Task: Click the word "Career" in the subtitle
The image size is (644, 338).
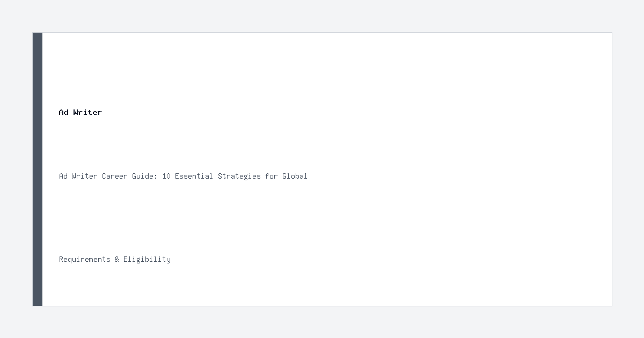Action: click(115, 176)
